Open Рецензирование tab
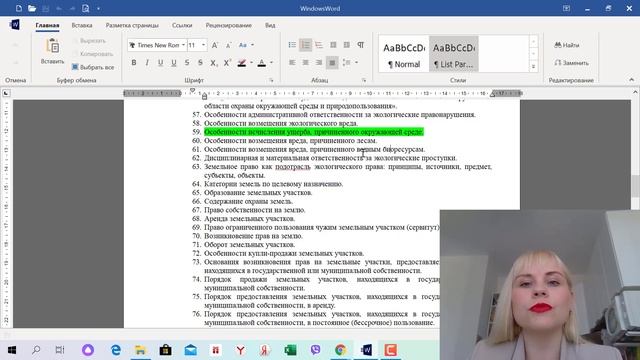 [229, 25]
